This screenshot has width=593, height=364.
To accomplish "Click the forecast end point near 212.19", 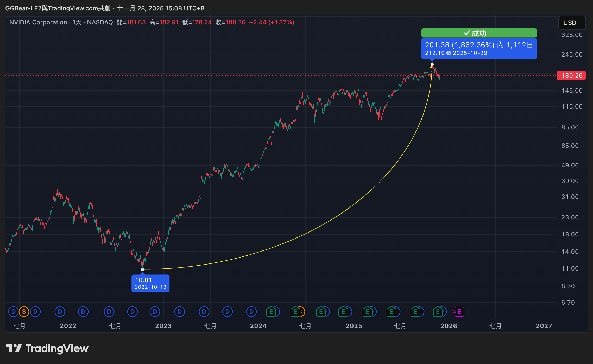I will (432, 64).
